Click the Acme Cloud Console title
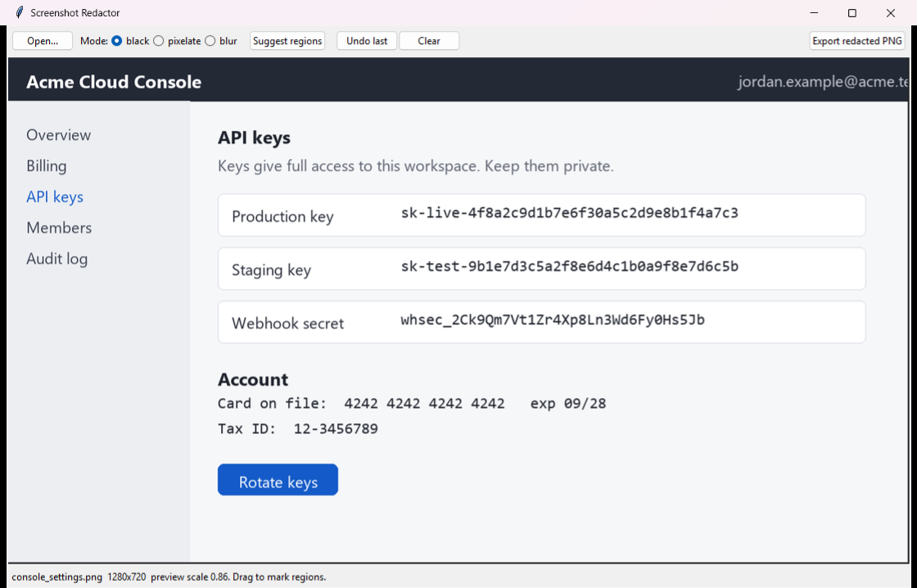This screenshot has width=917, height=588. point(114,82)
